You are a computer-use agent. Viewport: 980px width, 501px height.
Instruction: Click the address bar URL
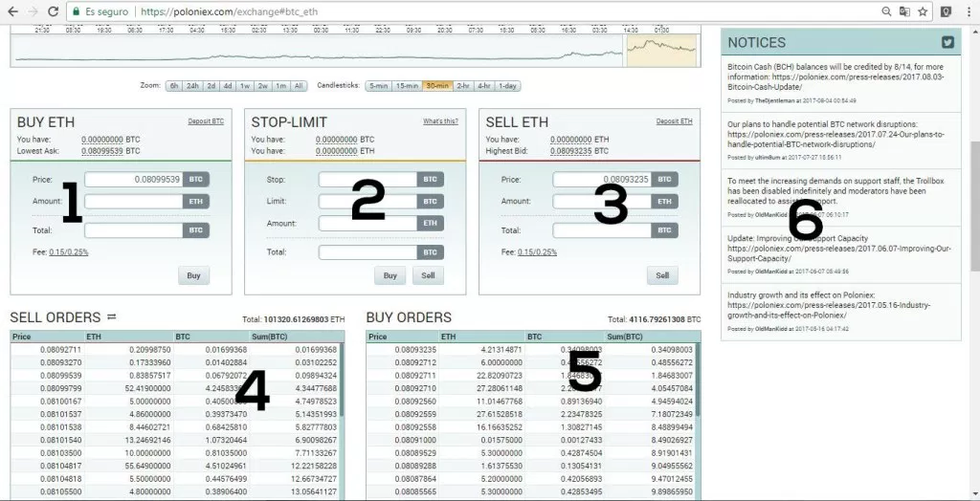pyautogui.click(x=229, y=11)
